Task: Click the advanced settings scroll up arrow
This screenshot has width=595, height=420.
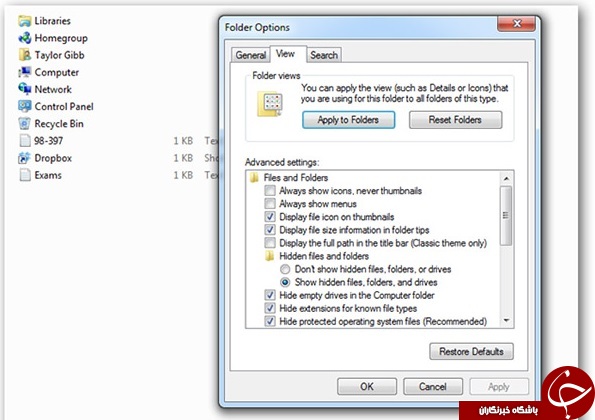Action: pos(506,178)
